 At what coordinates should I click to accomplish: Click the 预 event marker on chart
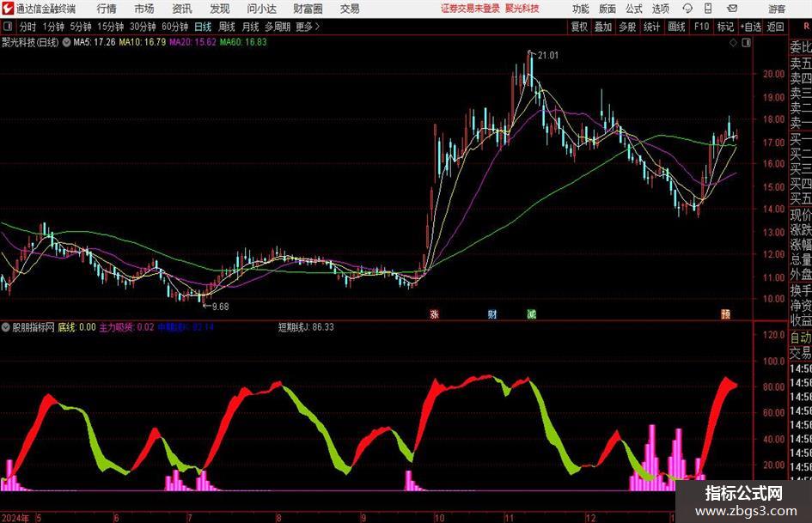726,313
